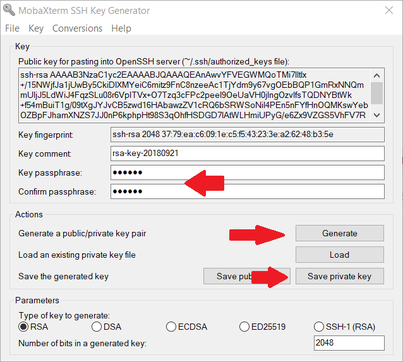Click the number of bits field
Screen dimensions: 403x362
349,343
